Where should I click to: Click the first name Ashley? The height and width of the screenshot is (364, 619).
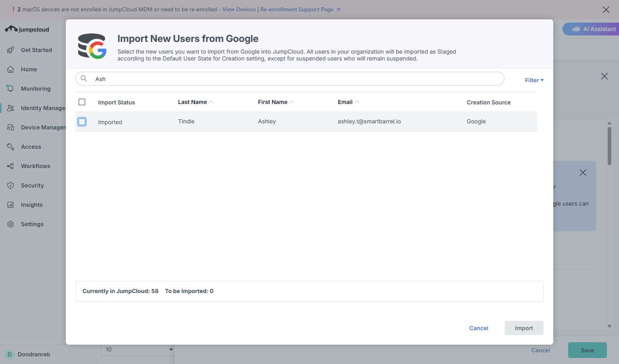pos(267,121)
